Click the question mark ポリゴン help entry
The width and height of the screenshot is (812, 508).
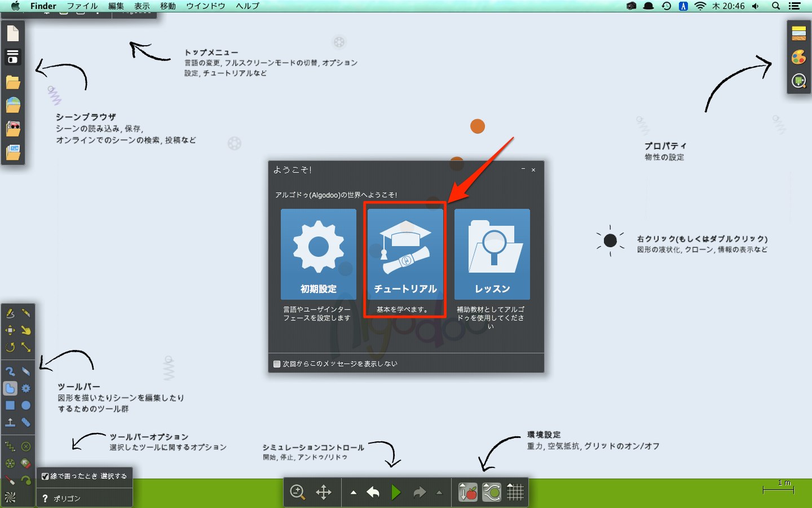click(x=62, y=498)
